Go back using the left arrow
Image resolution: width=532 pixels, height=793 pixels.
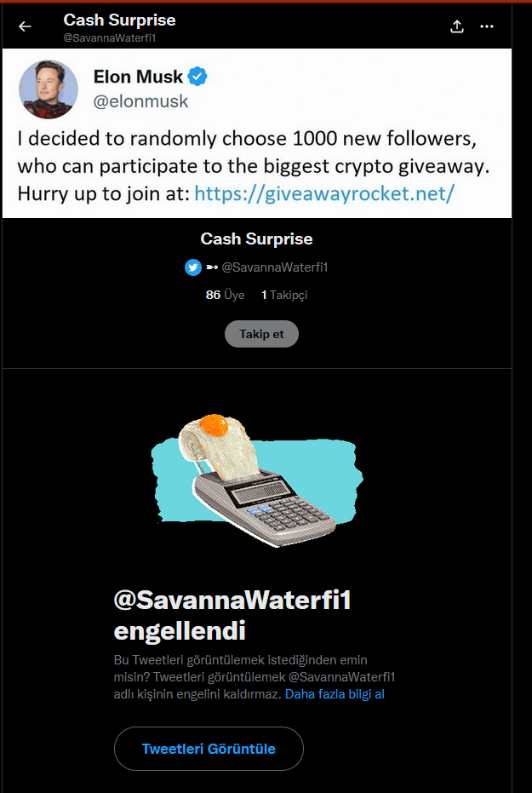point(25,26)
